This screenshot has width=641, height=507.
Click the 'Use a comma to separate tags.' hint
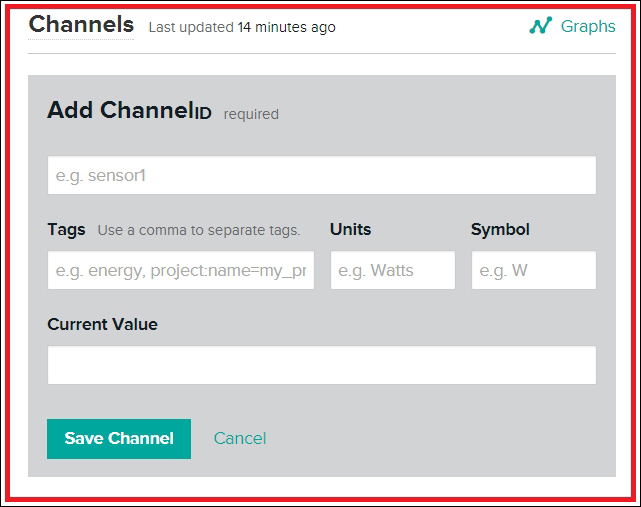(x=199, y=230)
